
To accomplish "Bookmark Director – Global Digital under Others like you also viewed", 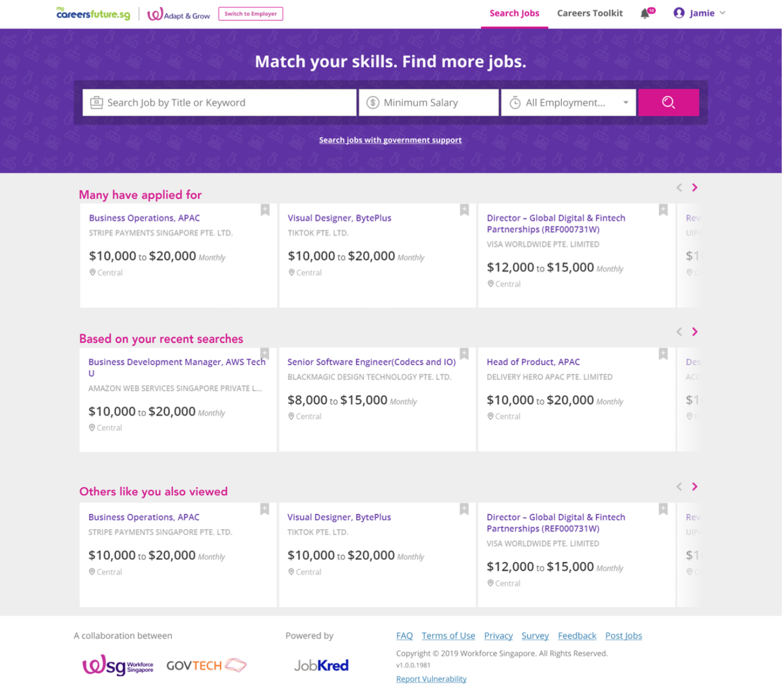I will tap(664, 510).
